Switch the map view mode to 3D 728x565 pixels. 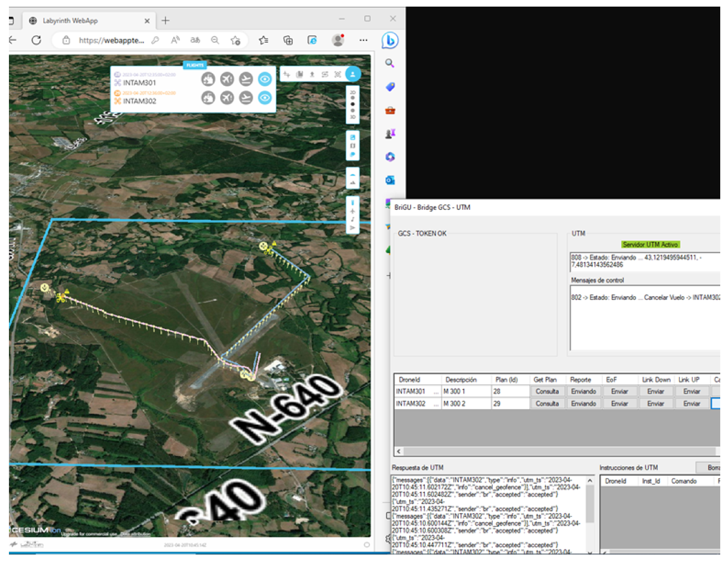click(x=353, y=117)
